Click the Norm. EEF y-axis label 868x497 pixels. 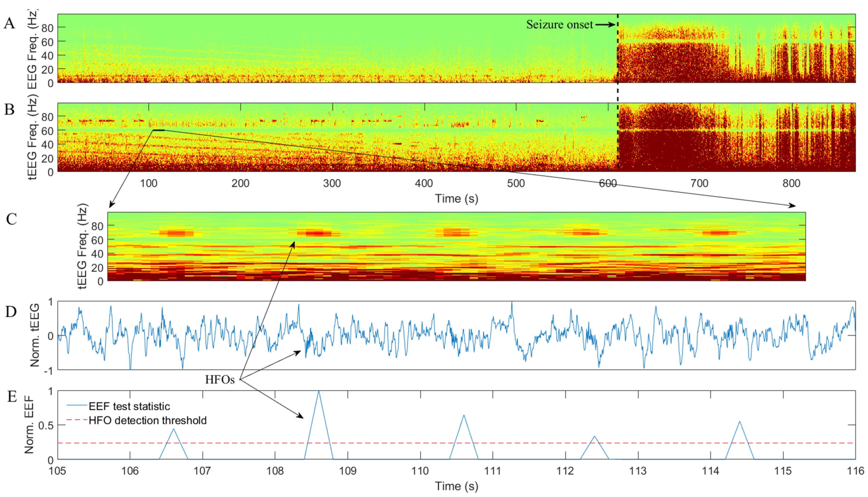[x=29, y=425]
